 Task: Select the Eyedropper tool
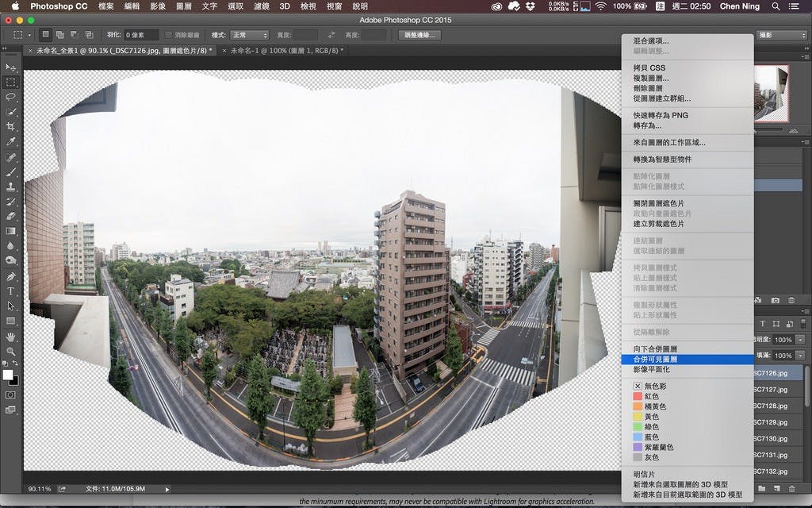[11, 142]
